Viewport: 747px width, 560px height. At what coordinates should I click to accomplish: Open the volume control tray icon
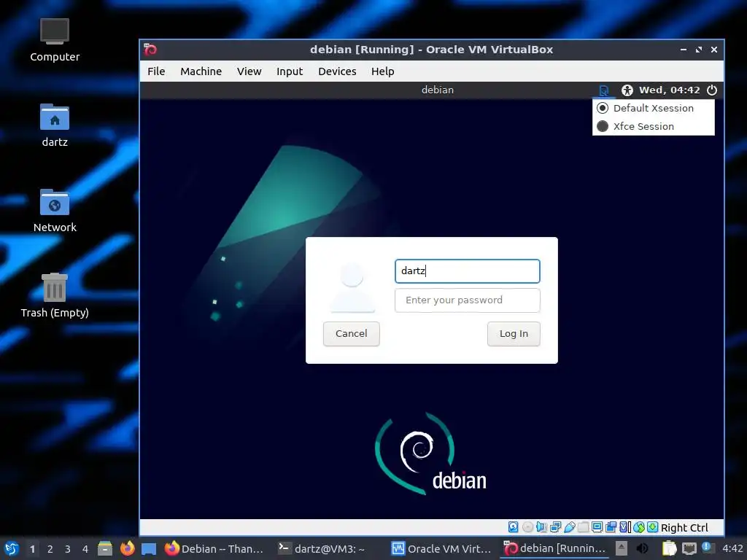click(x=642, y=548)
